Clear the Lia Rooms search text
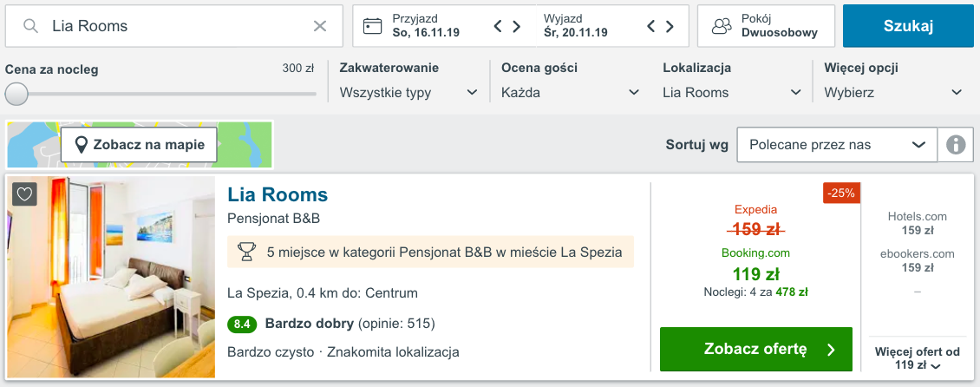Viewport: 980px width, 387px height. pyautogui.click(x=319, y=26)
